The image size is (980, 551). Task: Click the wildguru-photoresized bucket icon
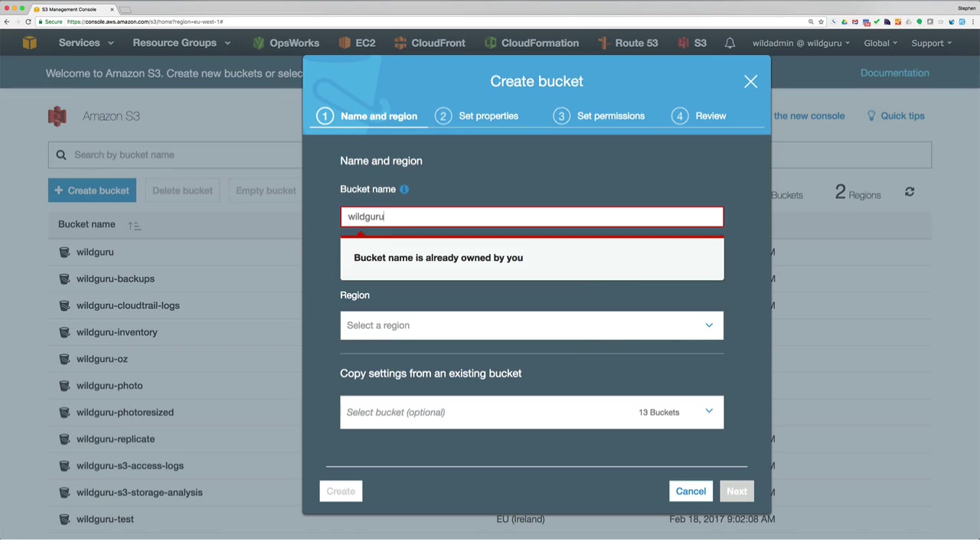(64, 412)
